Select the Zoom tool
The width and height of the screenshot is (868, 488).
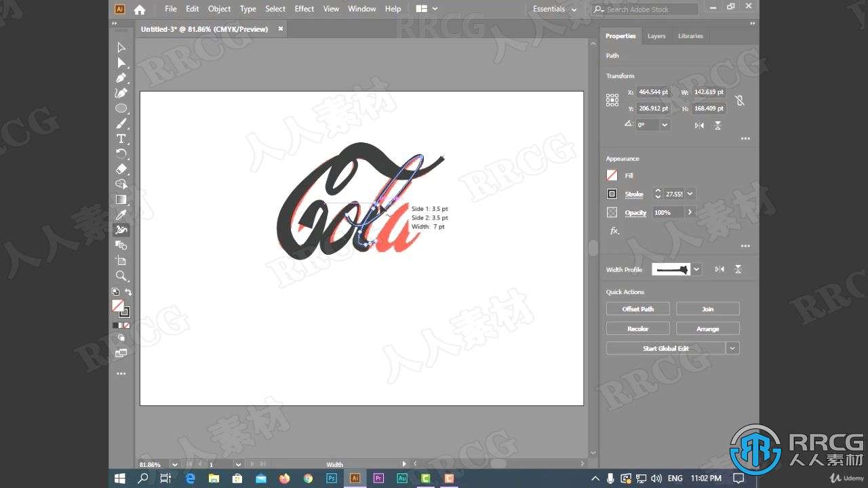[x=121, y=276]
